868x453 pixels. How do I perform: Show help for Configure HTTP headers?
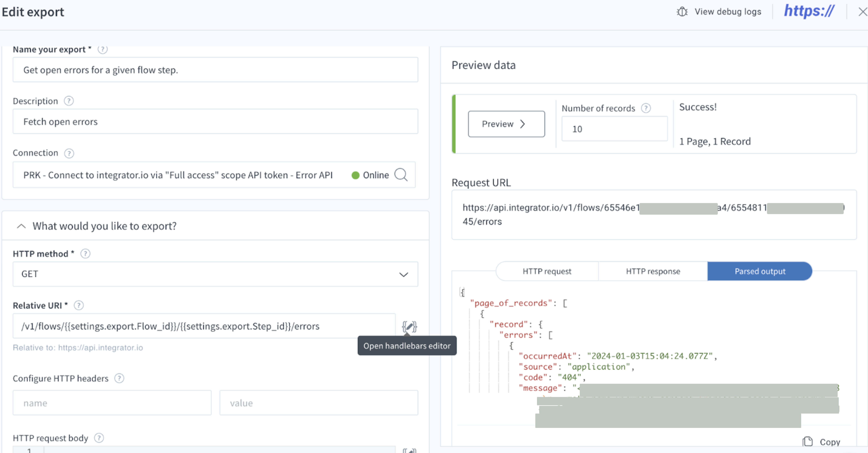point(119,379)
